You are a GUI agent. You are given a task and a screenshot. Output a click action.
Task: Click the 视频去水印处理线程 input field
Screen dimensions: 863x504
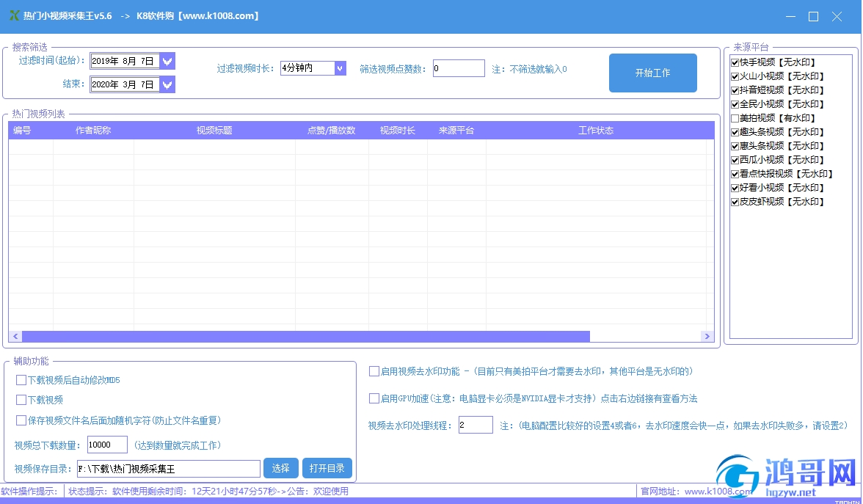click(x=476, y=425)
